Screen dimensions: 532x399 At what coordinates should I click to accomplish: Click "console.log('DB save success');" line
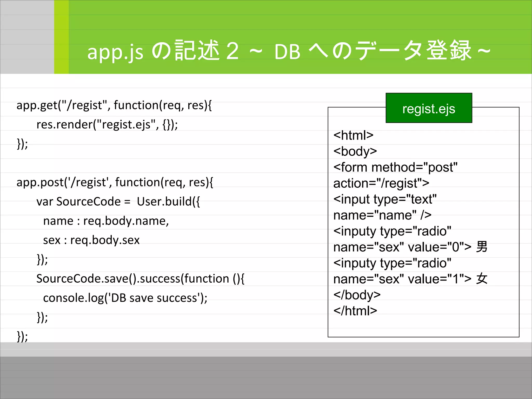[125, 298]
